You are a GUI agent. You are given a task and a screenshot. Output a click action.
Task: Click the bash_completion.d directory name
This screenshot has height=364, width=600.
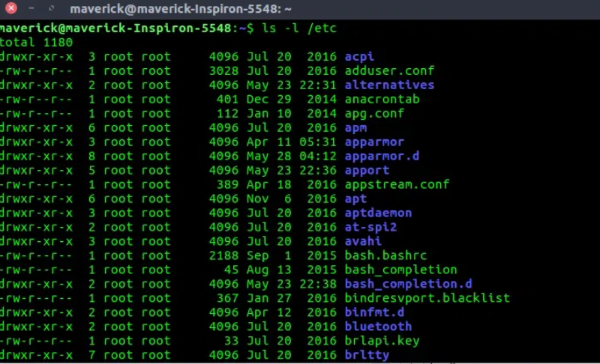click(x=408, y=284)
